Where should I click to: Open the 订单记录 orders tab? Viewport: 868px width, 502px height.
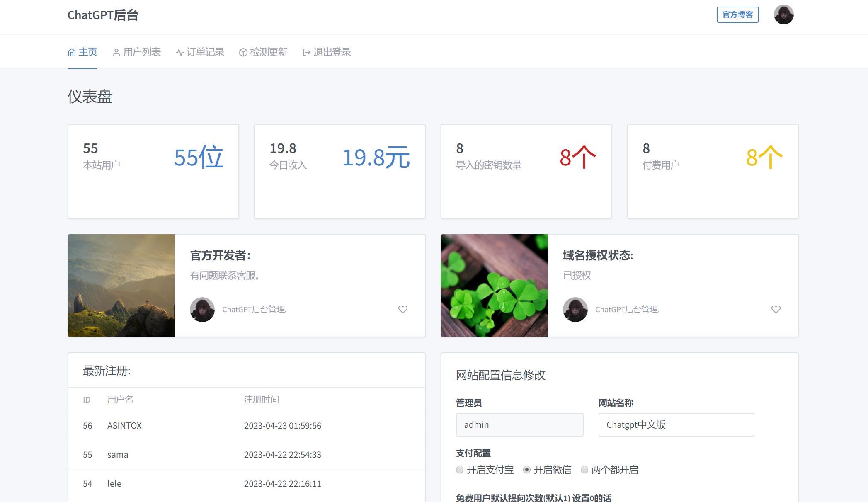200,52
